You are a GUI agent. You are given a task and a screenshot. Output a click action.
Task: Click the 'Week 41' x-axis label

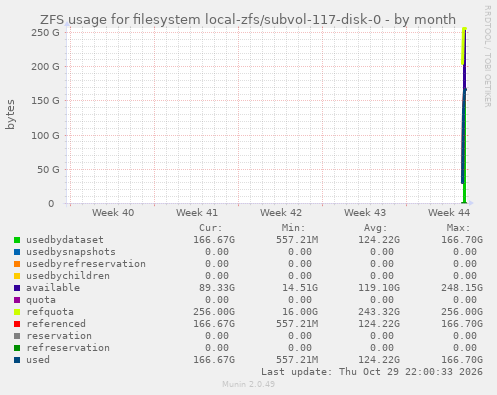pyautogui.click(x=197, y=213)
